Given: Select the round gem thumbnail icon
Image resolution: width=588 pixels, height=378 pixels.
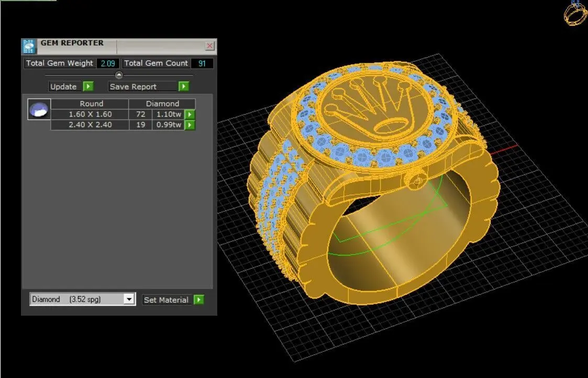Looking at the screenshot, I should (39, 109).
